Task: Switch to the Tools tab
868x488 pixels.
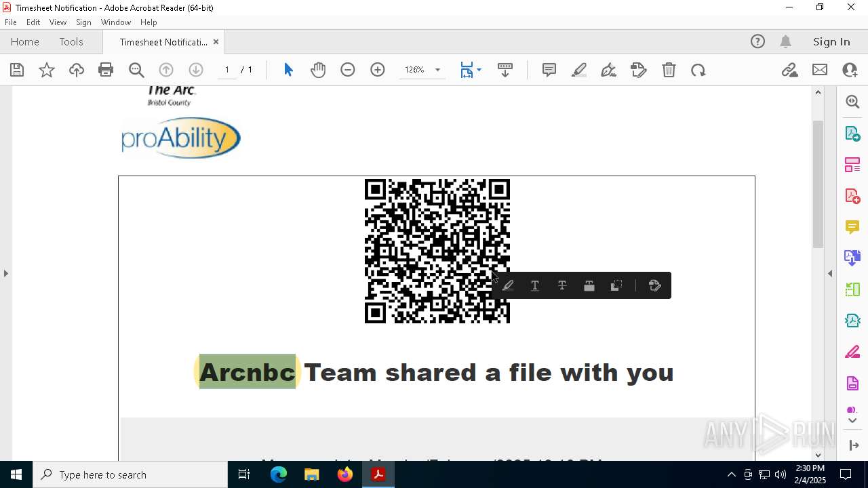Action: point(71,41)
